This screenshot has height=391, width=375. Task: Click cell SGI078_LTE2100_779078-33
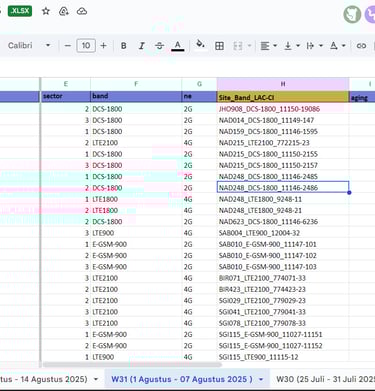click(x=283, y=323)
